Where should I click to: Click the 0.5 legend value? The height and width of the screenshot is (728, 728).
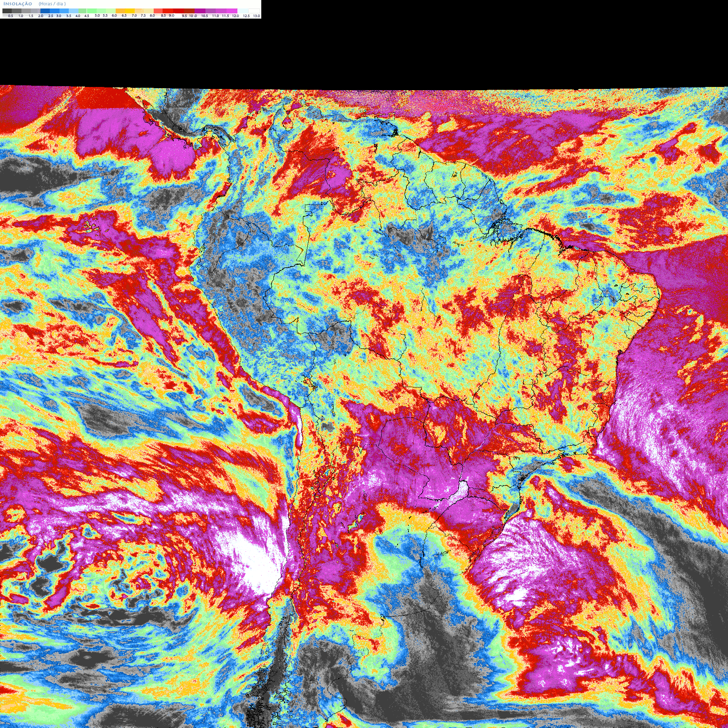pos(11,16)
